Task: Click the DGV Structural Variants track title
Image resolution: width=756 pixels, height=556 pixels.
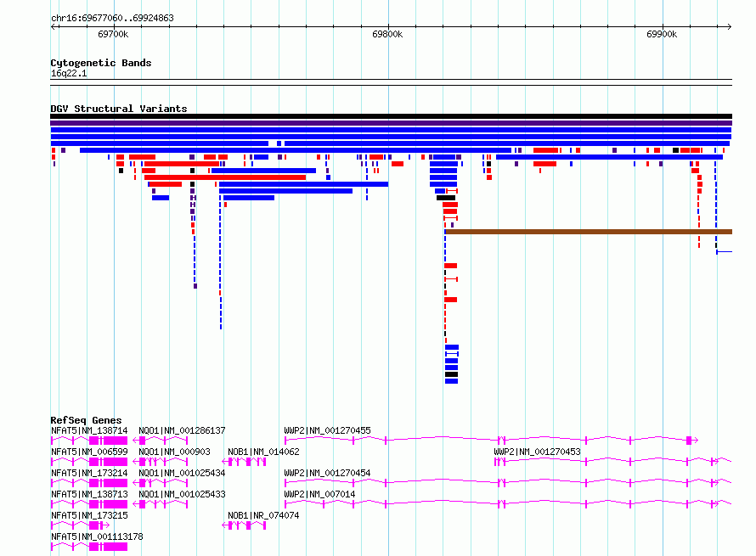Action: (119, 109)
